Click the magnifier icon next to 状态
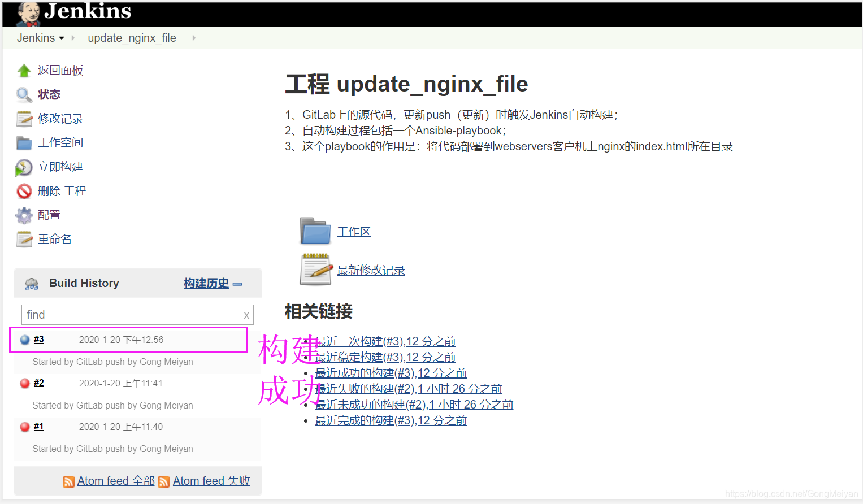This screenshot has width=863, height=504. [x=24, y=95]
